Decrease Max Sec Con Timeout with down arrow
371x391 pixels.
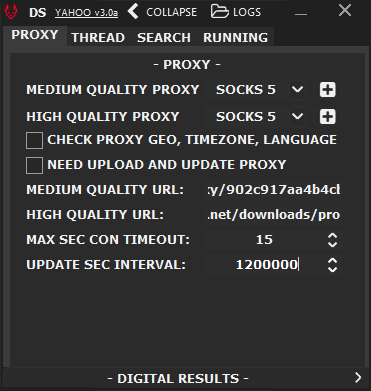click(x=333, y=244)
